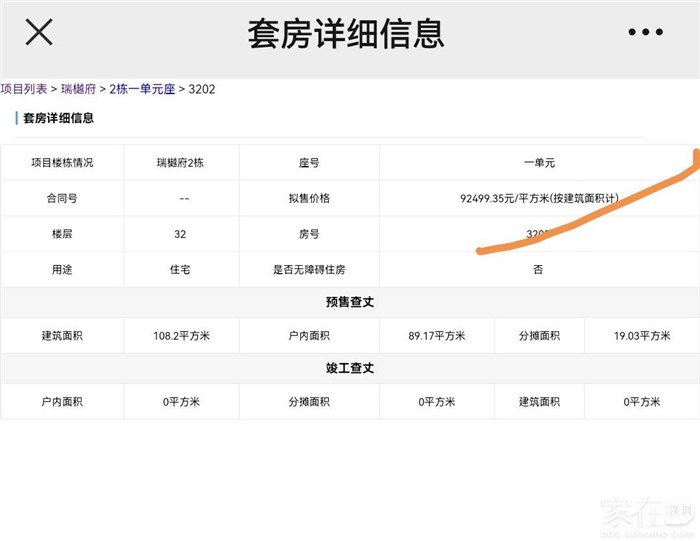Click the 竣工查丈 section header
This screenshot has height=541, width=700.
point(349,368)
